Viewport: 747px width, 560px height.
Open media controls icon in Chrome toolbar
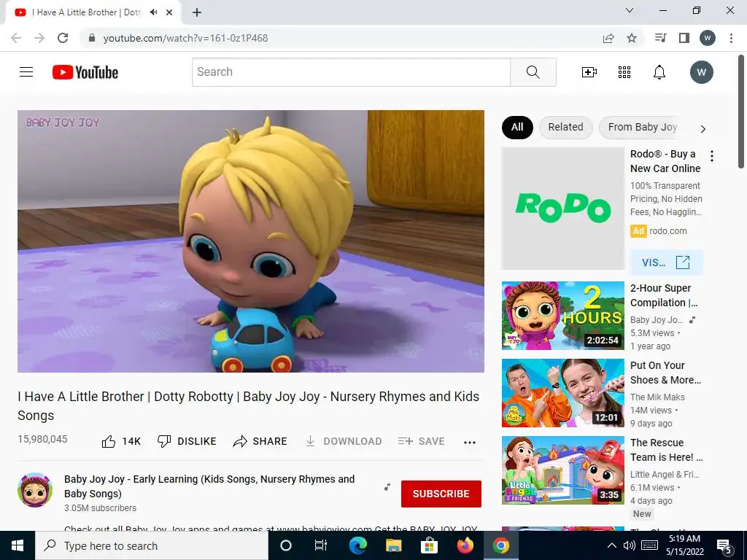tap(660, 38)
